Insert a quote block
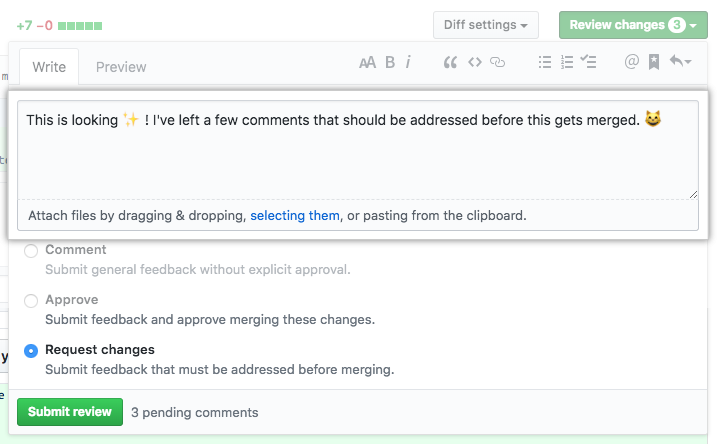720x444 pixels. [x=450, y=63]
